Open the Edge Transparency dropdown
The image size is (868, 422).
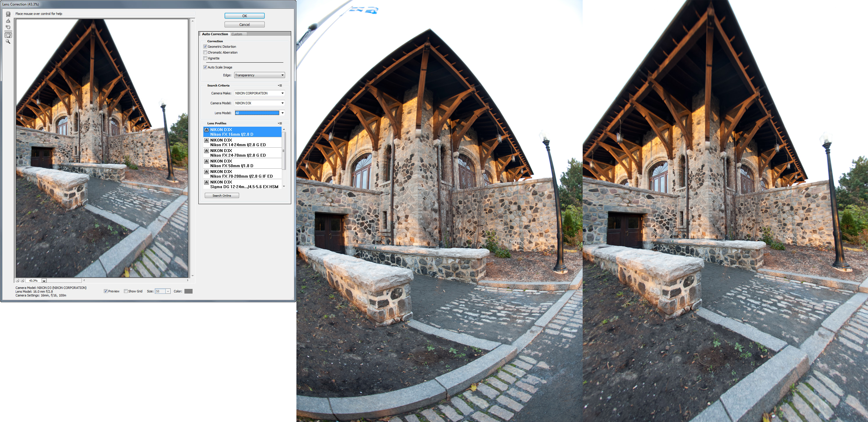(259, 75)
